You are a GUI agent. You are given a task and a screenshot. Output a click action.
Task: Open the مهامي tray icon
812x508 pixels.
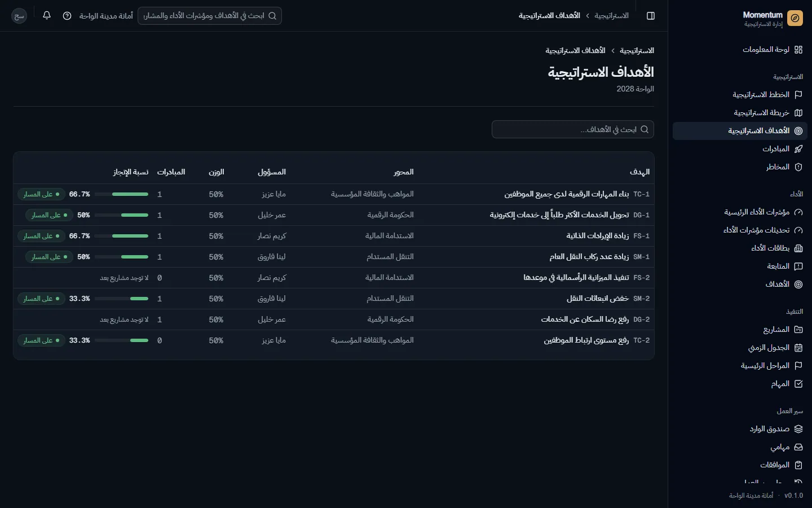pos(798,447)
